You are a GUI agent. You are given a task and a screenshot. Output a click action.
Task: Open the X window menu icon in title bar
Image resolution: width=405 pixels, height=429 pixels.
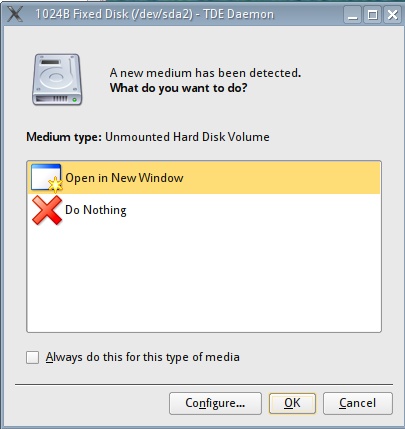pos(15,15)
